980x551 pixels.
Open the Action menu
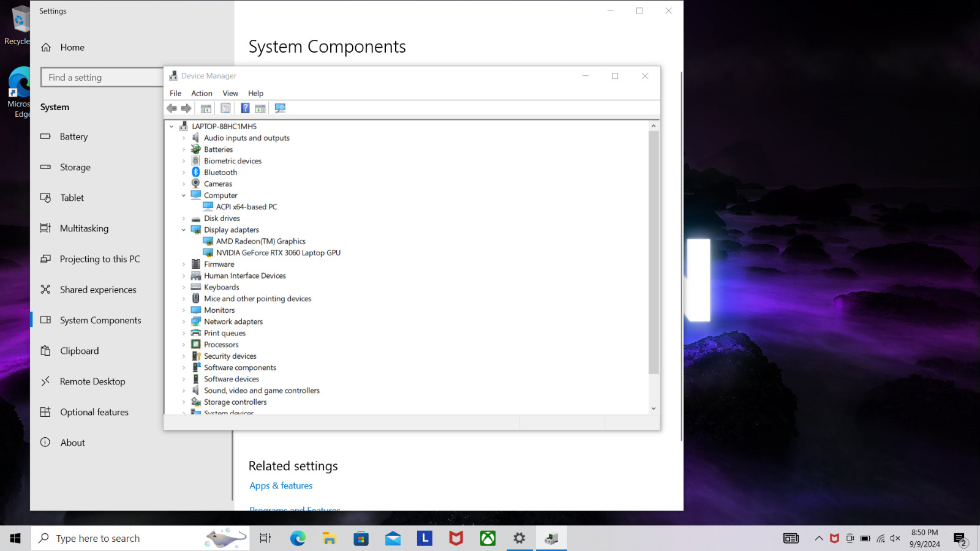point(202,93)
